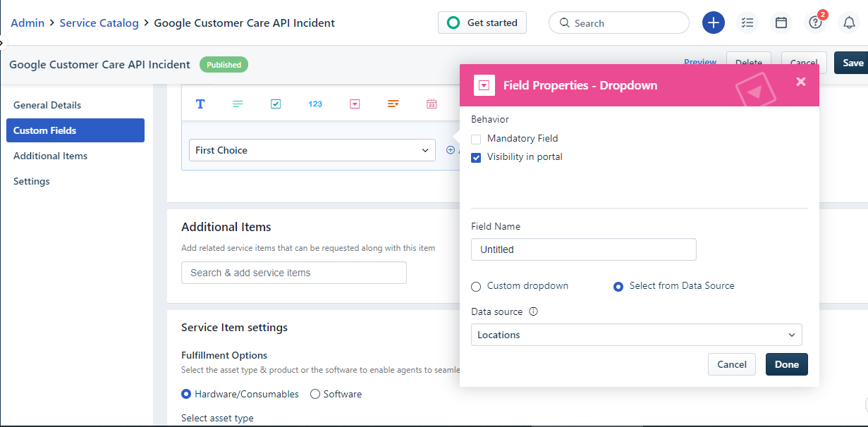Open the notifications bell
Viewport: 868px width, 427px height.
(x=850, y=23)
